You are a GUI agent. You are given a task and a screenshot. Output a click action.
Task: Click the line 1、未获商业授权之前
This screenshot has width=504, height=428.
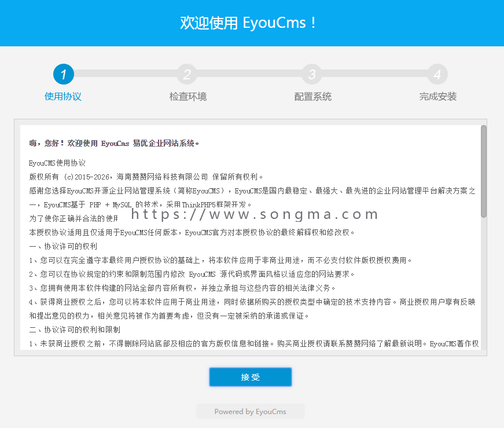click(253, 343)
